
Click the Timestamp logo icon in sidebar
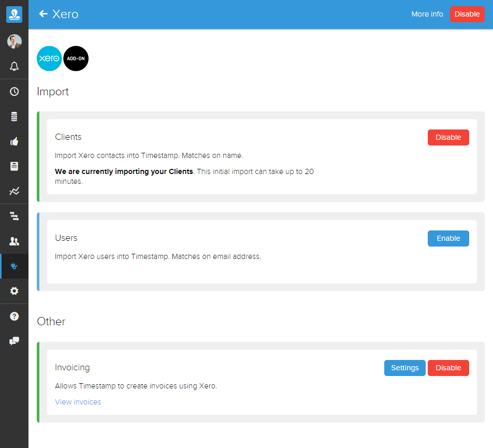(x=14, y=14)
